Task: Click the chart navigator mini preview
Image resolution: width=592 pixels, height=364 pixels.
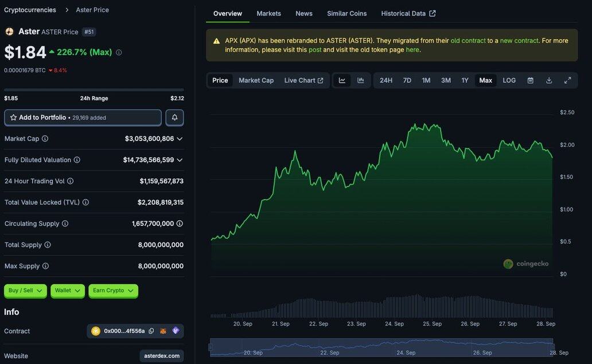Action: [x=381, y=347]
